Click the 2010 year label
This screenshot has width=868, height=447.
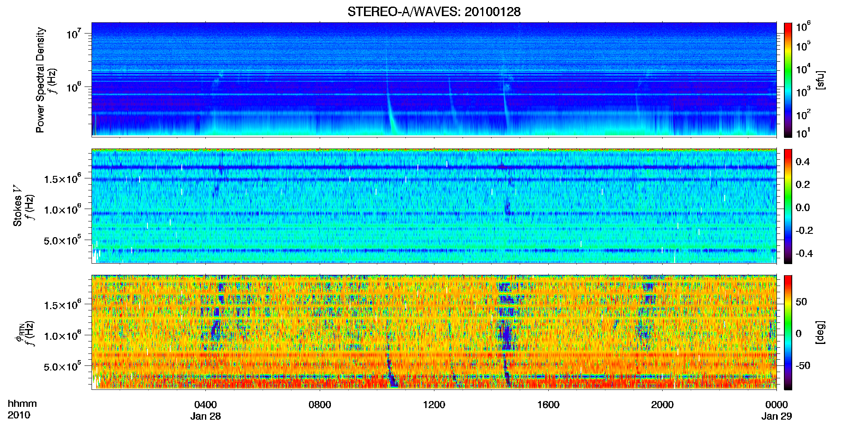pos(19,415)
